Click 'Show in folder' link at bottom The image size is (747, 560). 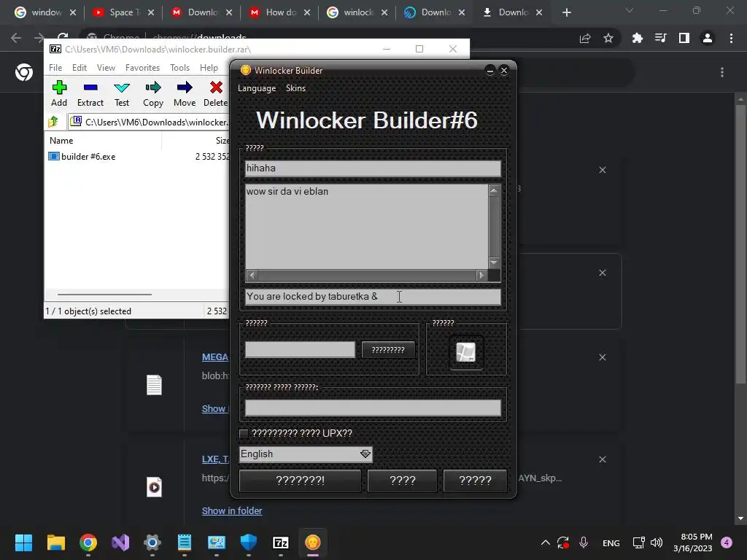(x=232, y=510)
